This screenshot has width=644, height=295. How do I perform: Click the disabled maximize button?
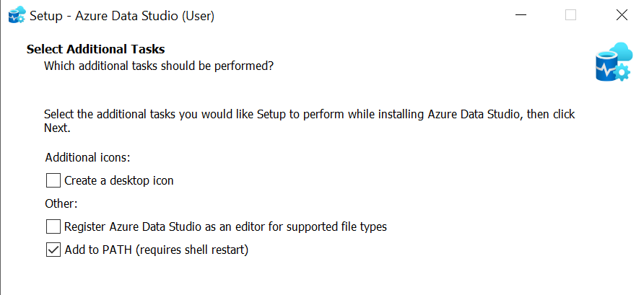click(x=570, y=14)
